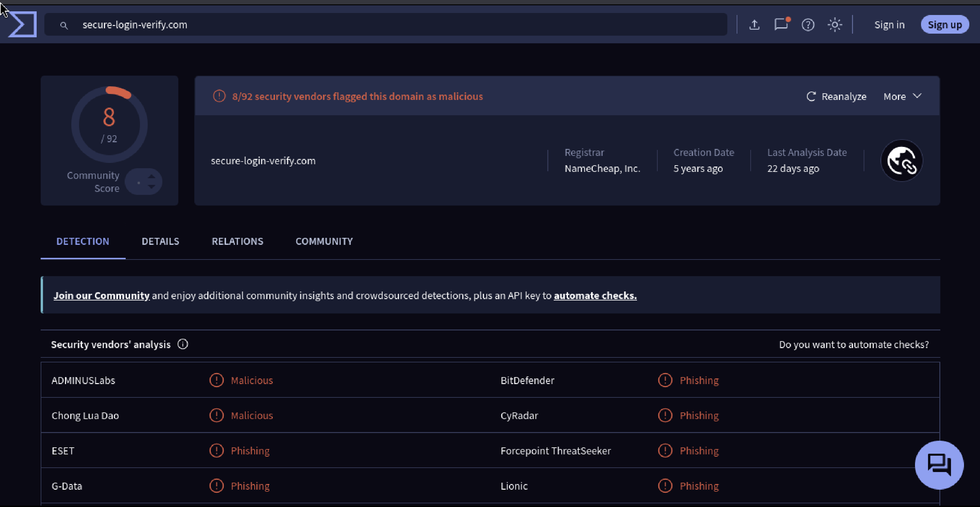980x507 pixels.
Task: Click the globe link domain icon
Action: [902, 160]
